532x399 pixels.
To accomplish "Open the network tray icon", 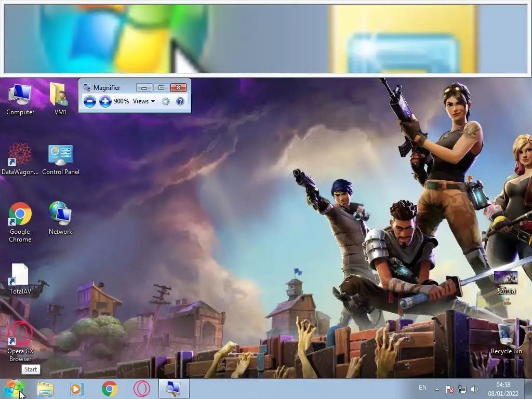I will [462, 389].
